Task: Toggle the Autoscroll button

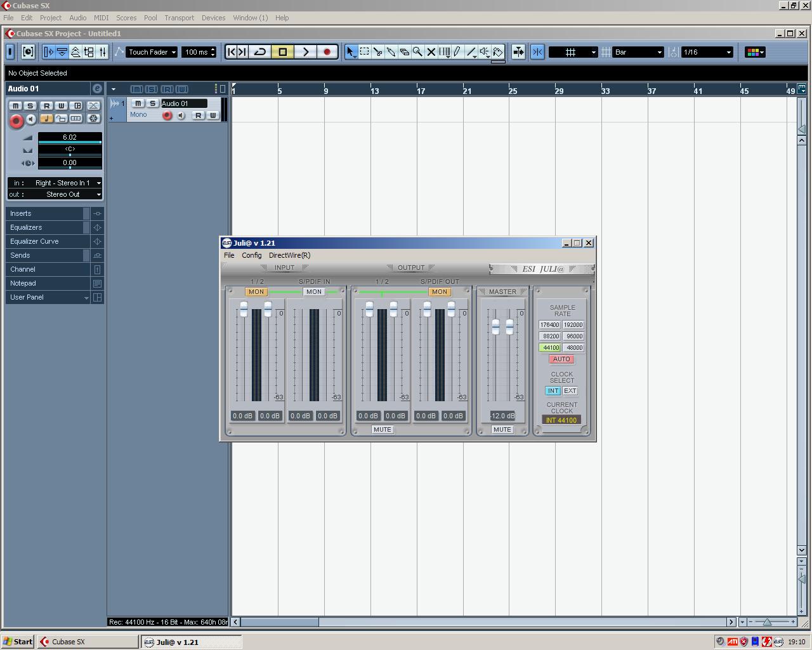Action: pos(518,52)
